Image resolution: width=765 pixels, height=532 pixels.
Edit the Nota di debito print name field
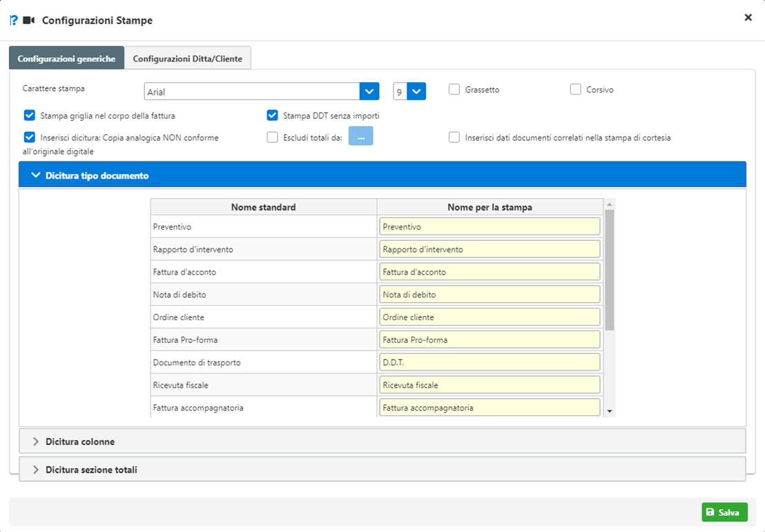(x=490, y=295)
